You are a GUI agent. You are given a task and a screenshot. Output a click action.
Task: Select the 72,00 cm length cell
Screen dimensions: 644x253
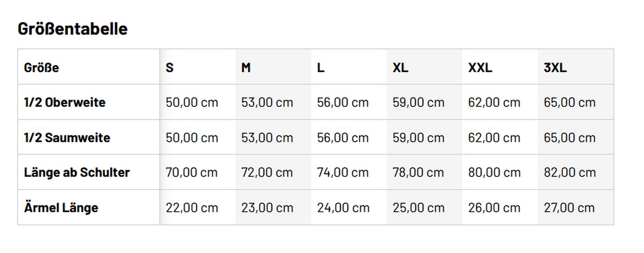(x=267, y=172)
